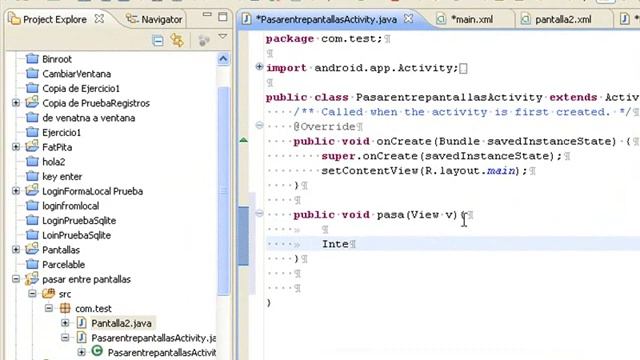Place cursor after Inte in editor
Viewport: 640px width, 360px height.
[x=349, y=244]
